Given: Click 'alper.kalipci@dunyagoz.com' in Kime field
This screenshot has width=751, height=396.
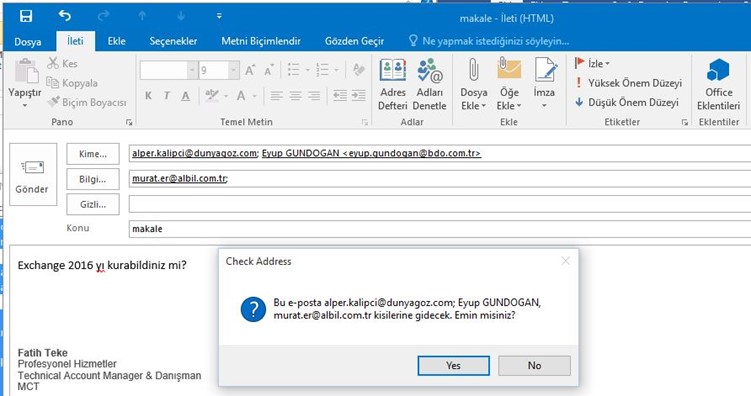Looking at the screenshot, I should coord(194,153).
